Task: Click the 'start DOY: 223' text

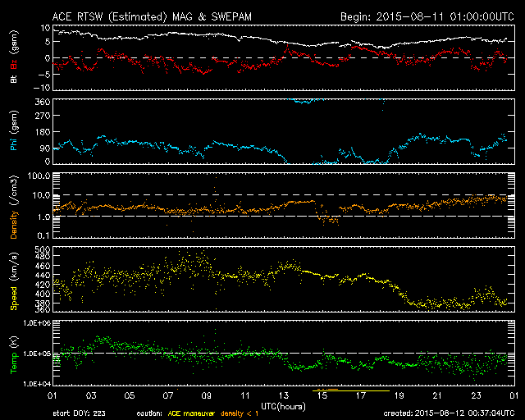Action: [x=79, y=413]
